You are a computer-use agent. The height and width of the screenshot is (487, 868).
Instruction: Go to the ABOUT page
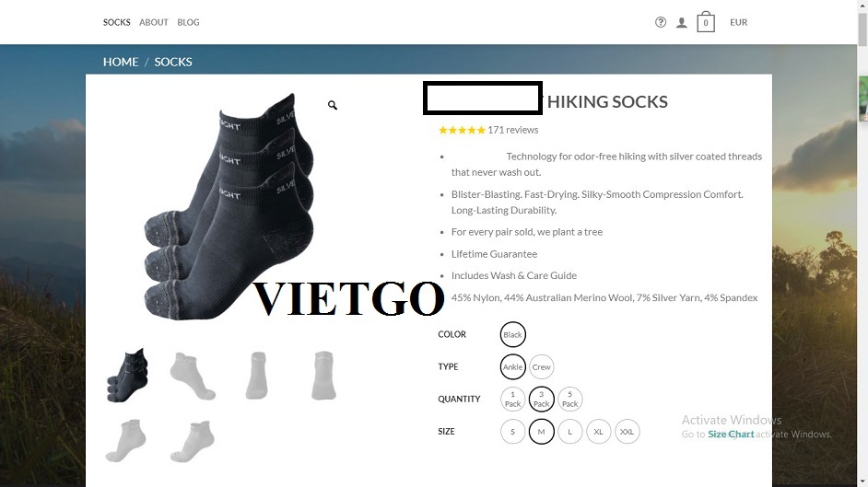pos(153,22)
